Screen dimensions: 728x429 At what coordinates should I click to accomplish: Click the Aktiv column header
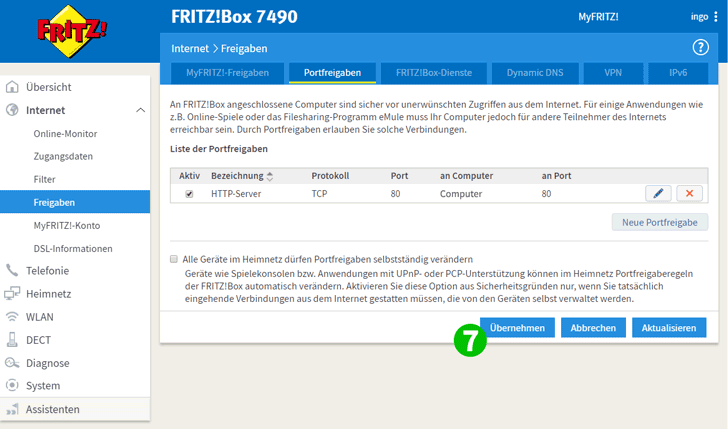point(189,176)
